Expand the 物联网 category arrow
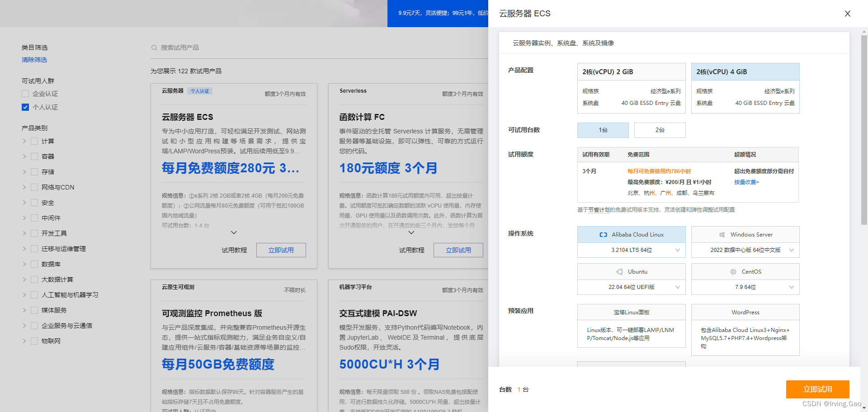Viewport: 868px width, 412px height. [24, 341]
